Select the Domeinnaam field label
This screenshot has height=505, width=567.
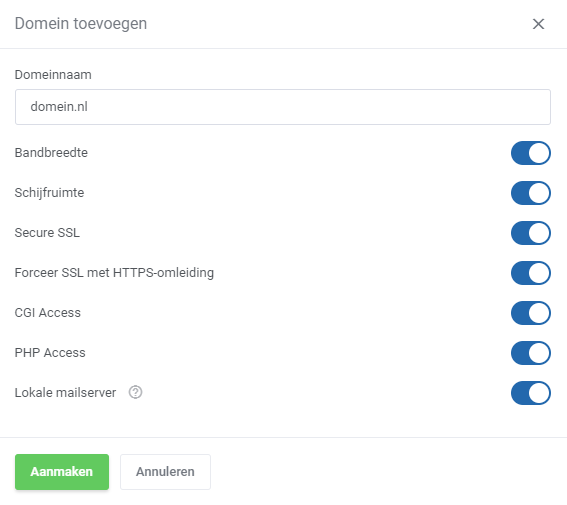[53, 75]
